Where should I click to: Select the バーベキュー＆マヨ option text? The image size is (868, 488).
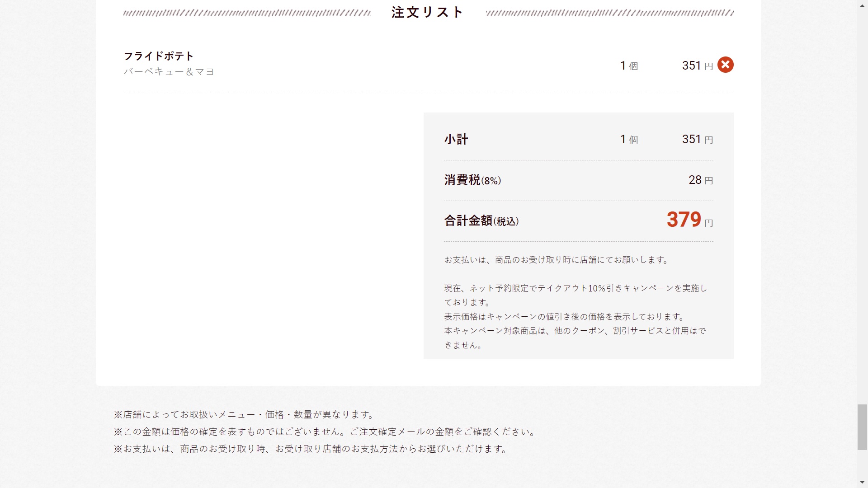click(169, 71)
